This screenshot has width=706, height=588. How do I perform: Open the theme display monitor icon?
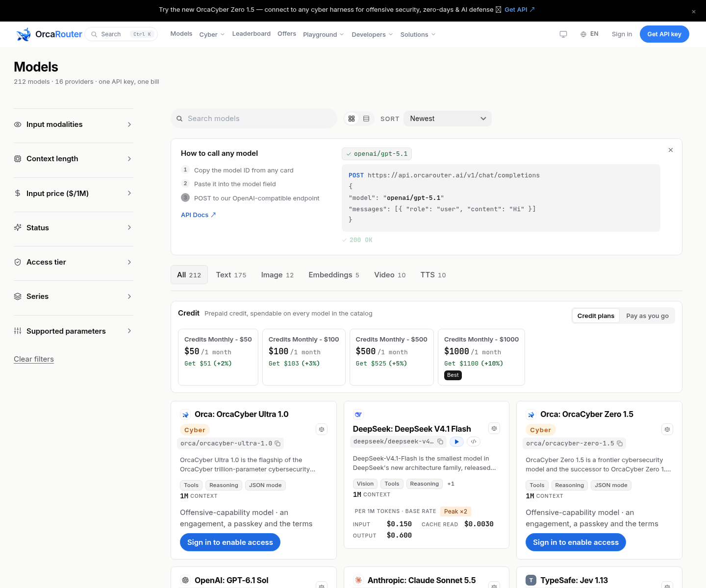coord(563,34)
